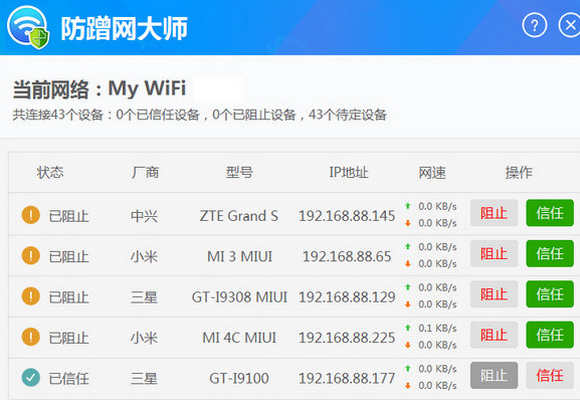This screenshot has width=580, height=400.
Task: Block the GT-I9100 device
Action: (494, 376)
